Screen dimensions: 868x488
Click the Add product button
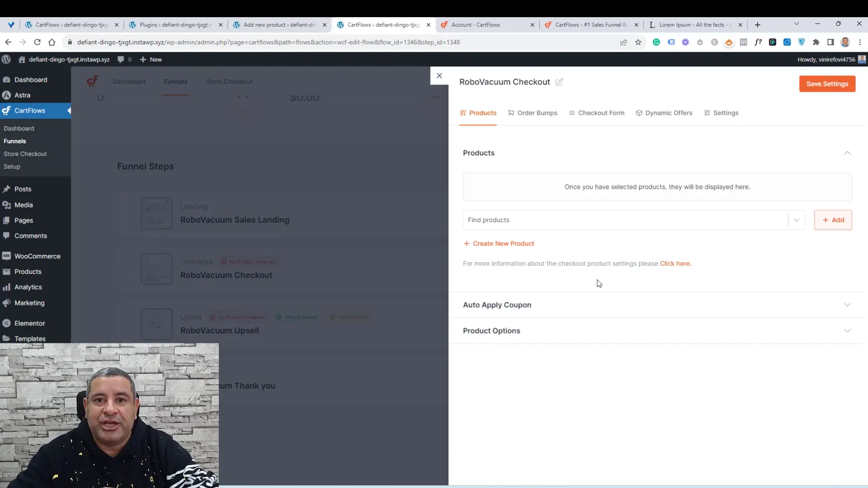pyautogui.click(x=833, y=220)
